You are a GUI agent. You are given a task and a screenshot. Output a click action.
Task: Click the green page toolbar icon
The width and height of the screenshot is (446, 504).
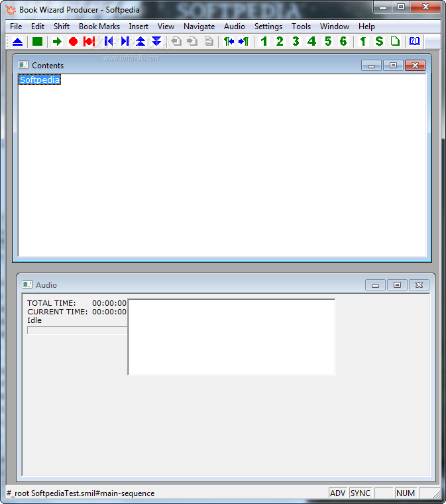coord(395,42)
